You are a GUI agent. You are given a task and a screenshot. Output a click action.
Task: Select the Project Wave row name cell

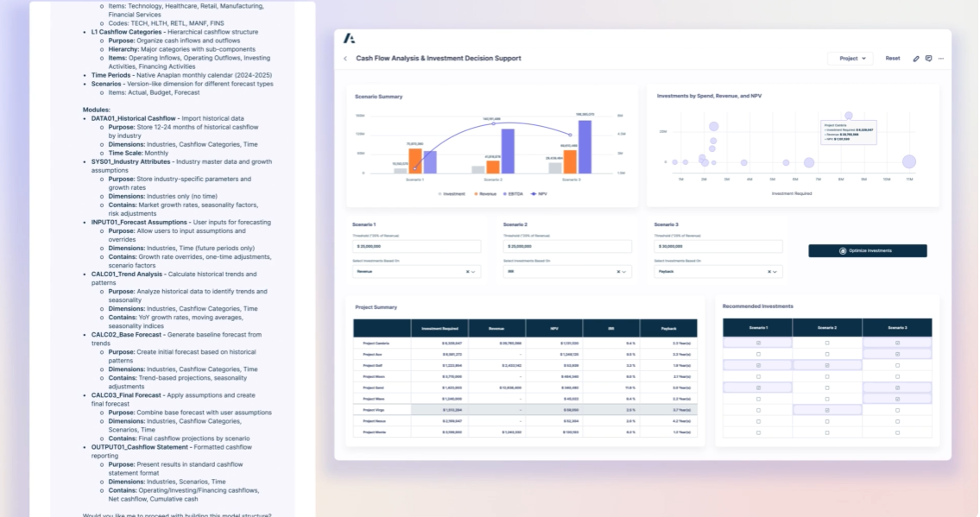pos(382,399)
